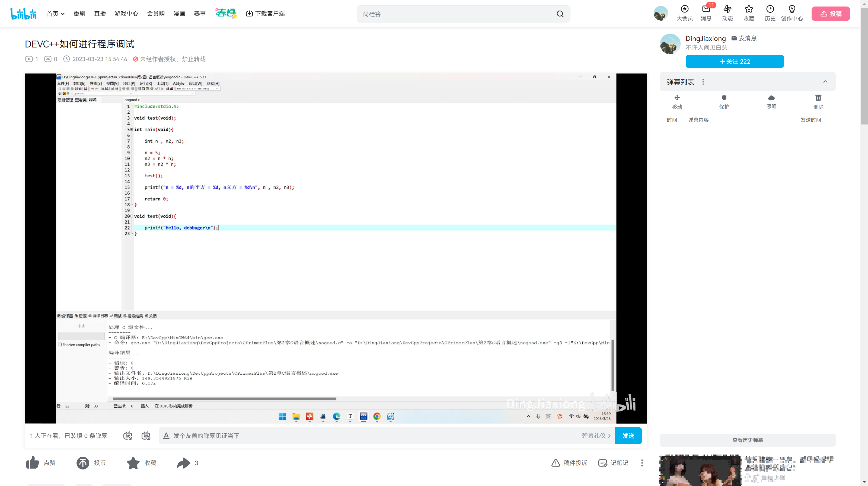
Task: Click the star favorite icon under video
Action: click(133, 463)
